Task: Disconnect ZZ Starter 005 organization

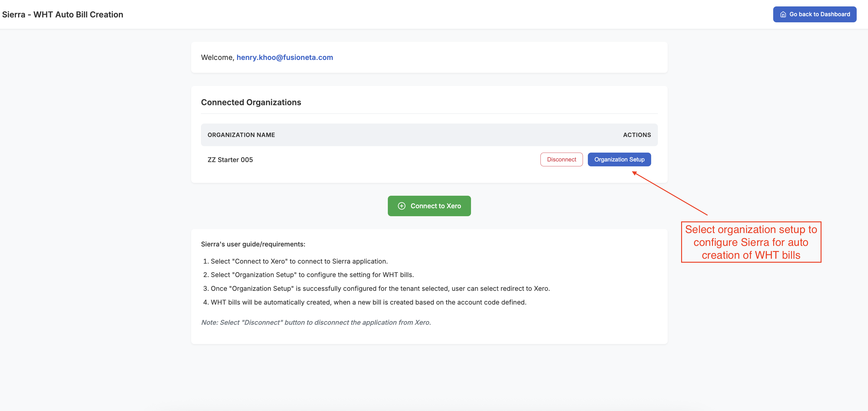Action: 561,159
